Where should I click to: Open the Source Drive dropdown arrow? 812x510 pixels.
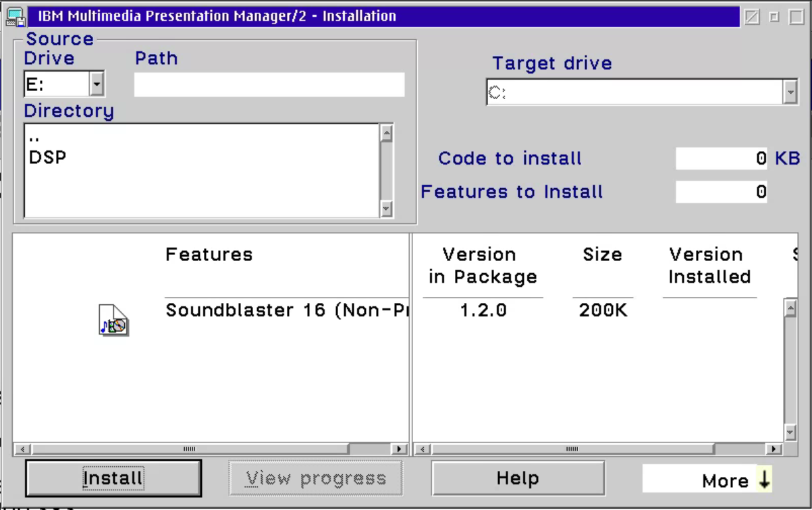97,84
